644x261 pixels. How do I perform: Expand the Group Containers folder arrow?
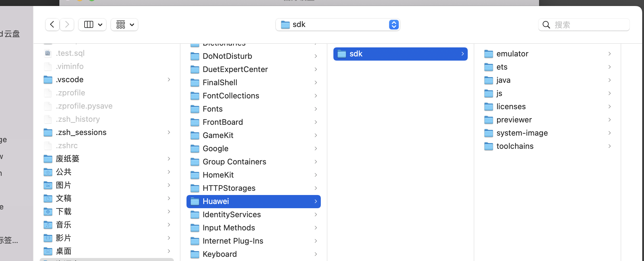[316, 162]
